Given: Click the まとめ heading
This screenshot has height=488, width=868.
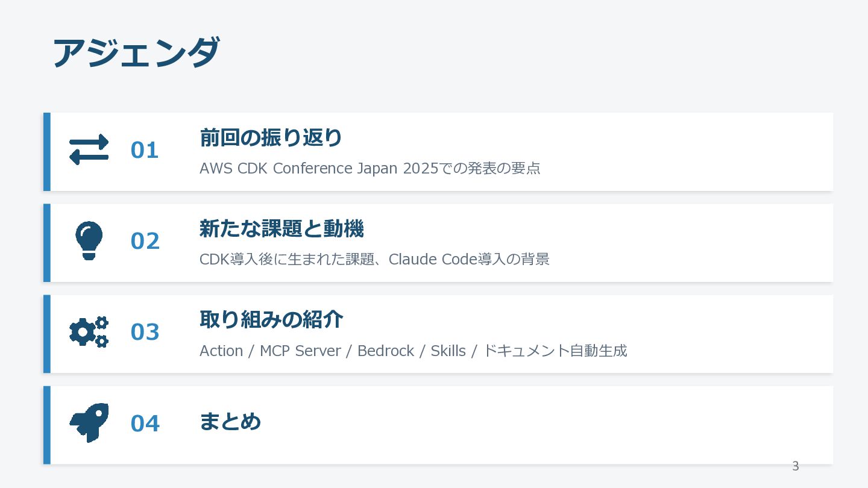Looking at the screenshot, I should pos(230,422).
